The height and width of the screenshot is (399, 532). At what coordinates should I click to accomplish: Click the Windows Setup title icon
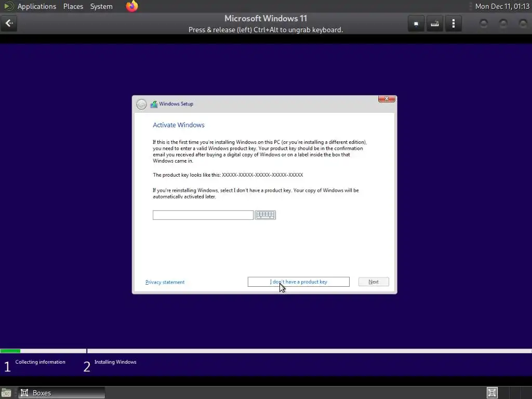coord(154,104)
